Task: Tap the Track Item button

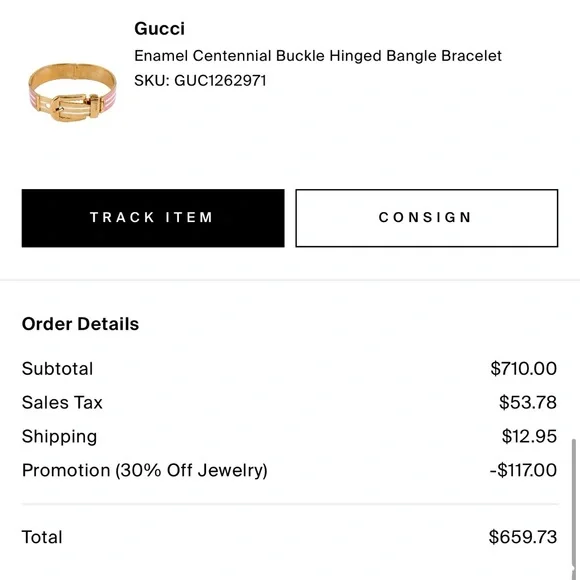Action: 153,218
